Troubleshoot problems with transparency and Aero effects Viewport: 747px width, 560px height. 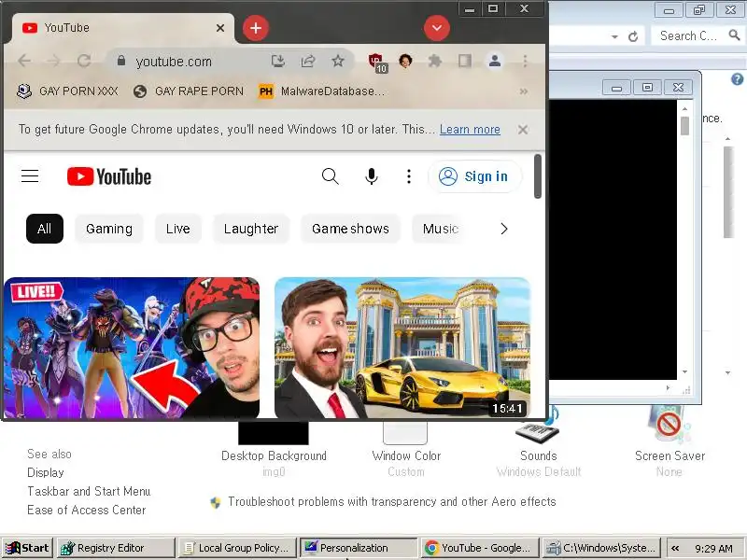coord(392,501)
